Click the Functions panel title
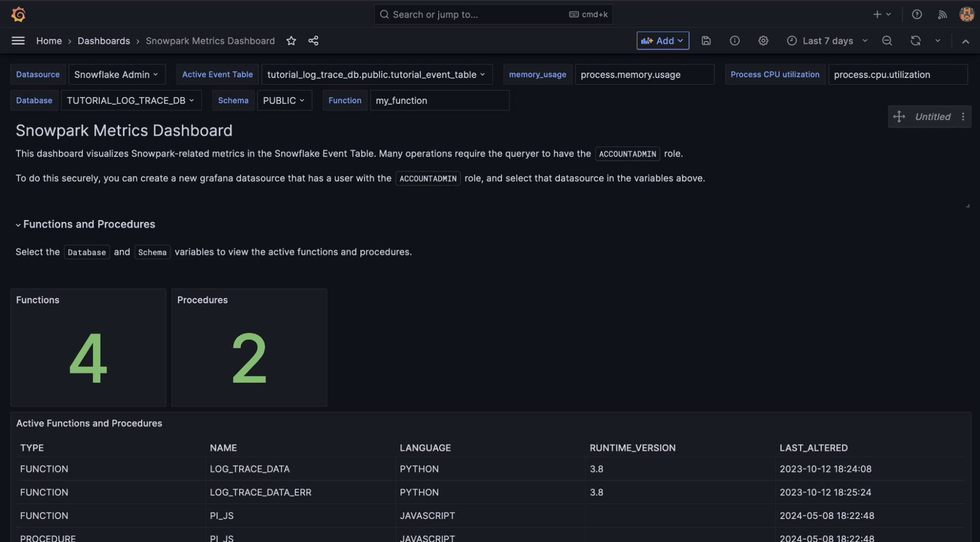Screen dimensions: 980x542 tap(38, 300)
